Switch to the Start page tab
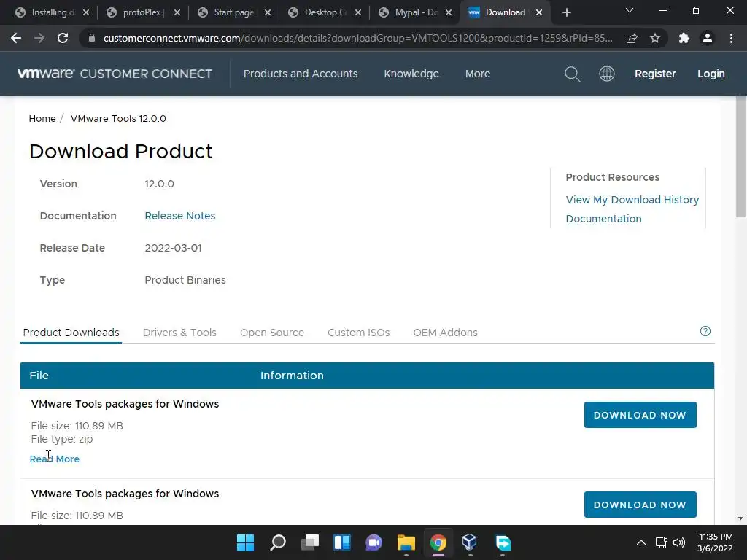Viewport: 747px width, 560px height. pyautogui.click(x=228, y=12)
